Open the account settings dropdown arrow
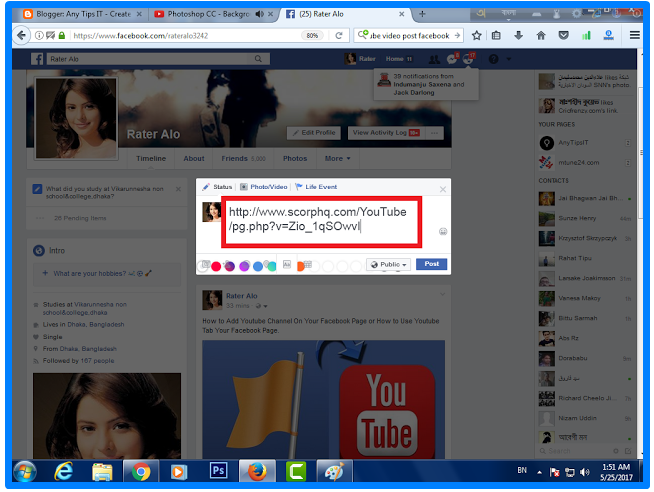Image resolution: width=654 pixels, height=492 pixels. pos(508,59)
